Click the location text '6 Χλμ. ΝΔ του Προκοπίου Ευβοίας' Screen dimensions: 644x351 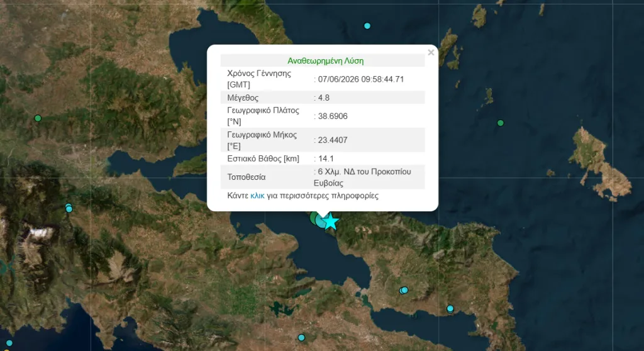tap(362, 177)
